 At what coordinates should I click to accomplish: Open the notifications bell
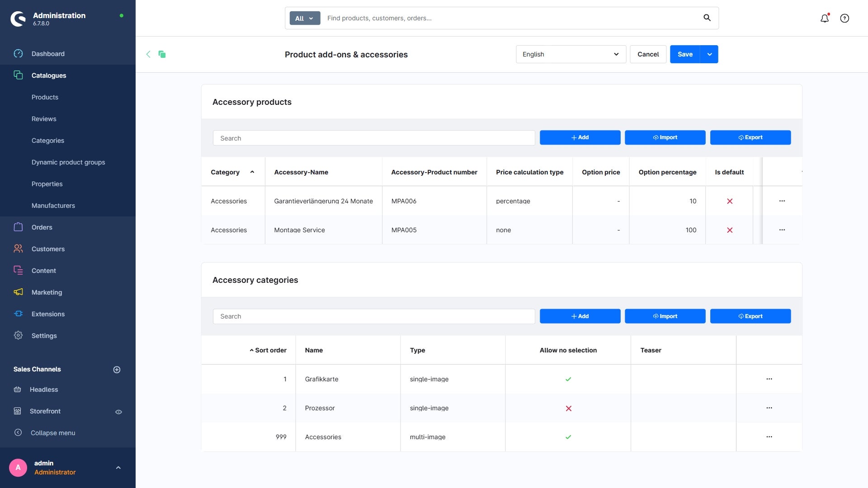click(825, 18)
